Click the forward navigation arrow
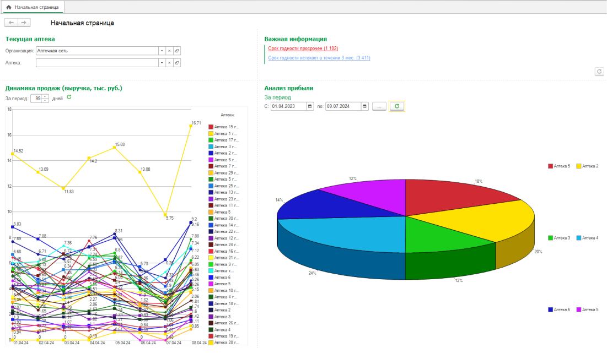Image resolution: width=607 pixels, height=364 pixels. pyautogui.click(x=24, y=23)
